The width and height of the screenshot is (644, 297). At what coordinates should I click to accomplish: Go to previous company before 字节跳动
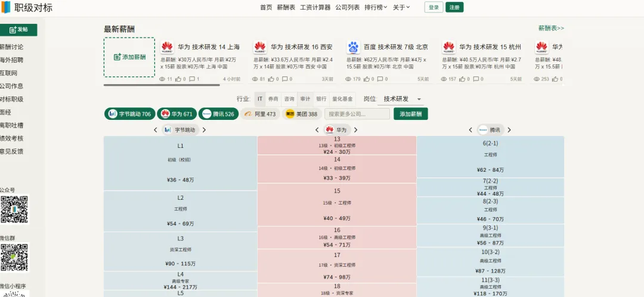click(156, 130)
